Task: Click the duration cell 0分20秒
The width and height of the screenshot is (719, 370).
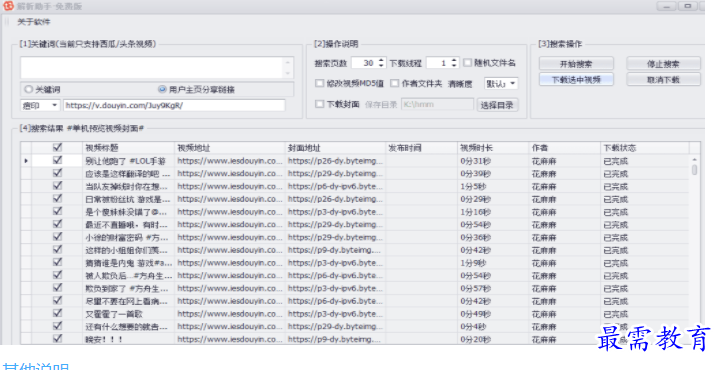Action: click(x=476, y=339)
